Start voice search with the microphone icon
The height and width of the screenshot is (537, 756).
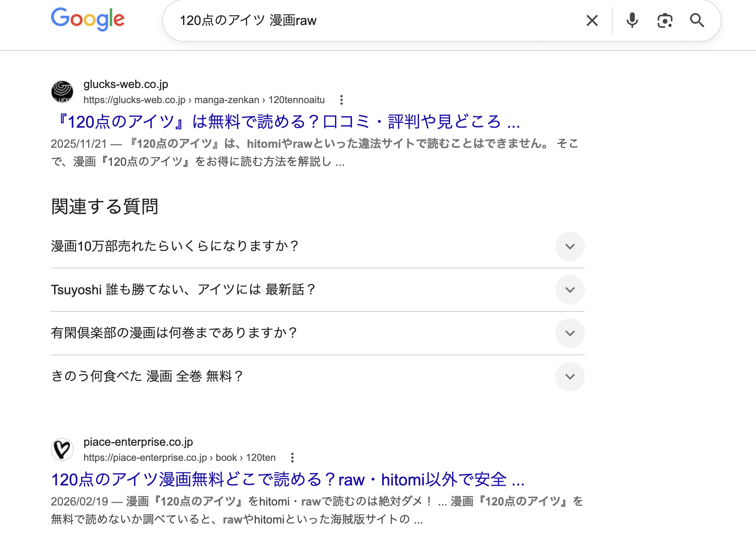click(x=632, y=20)
